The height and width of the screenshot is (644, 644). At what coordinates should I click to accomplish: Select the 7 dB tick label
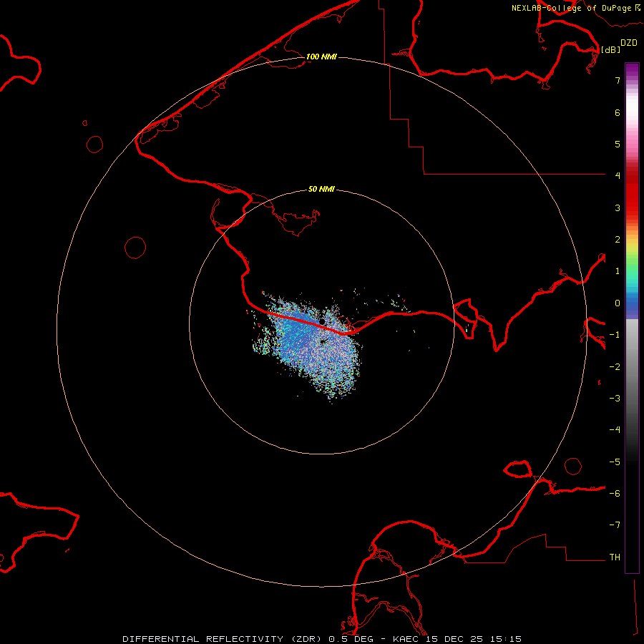pyautogui.click(x=618, y=80)
